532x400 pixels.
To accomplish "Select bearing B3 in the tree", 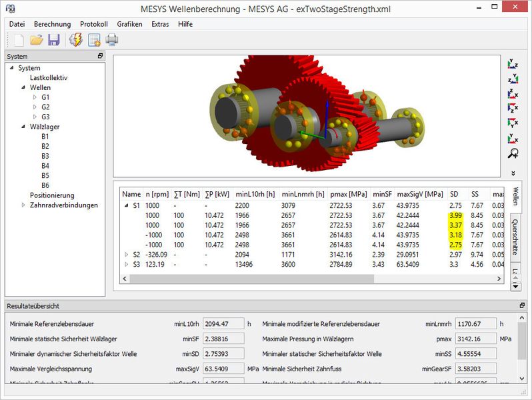I will point(45,156).
